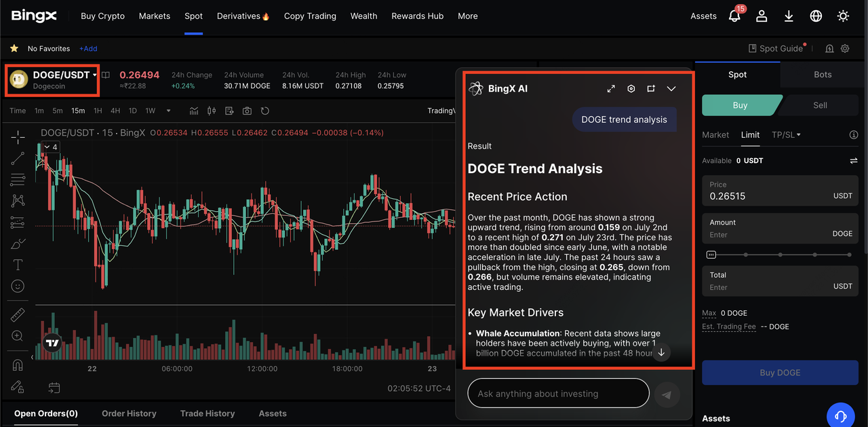Swap the available balance arrows
This screenshot has height=427, width=868.
click(853, 161)
